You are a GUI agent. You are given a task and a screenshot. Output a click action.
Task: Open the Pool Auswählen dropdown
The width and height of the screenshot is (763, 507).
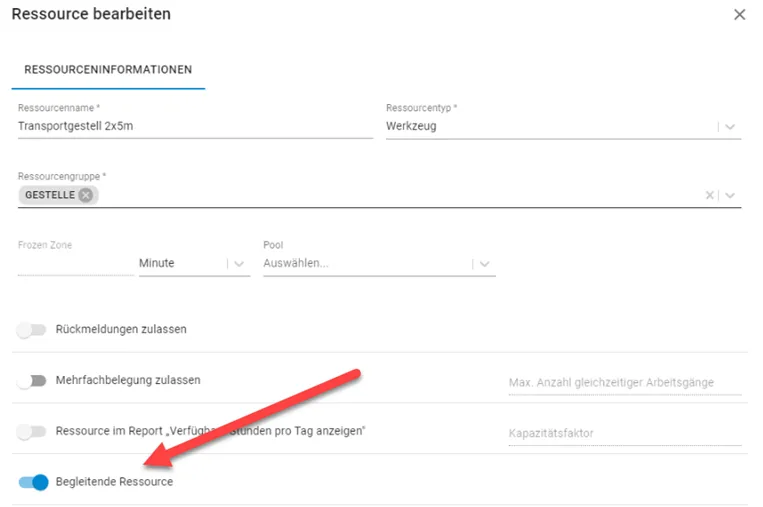[379, 264]
